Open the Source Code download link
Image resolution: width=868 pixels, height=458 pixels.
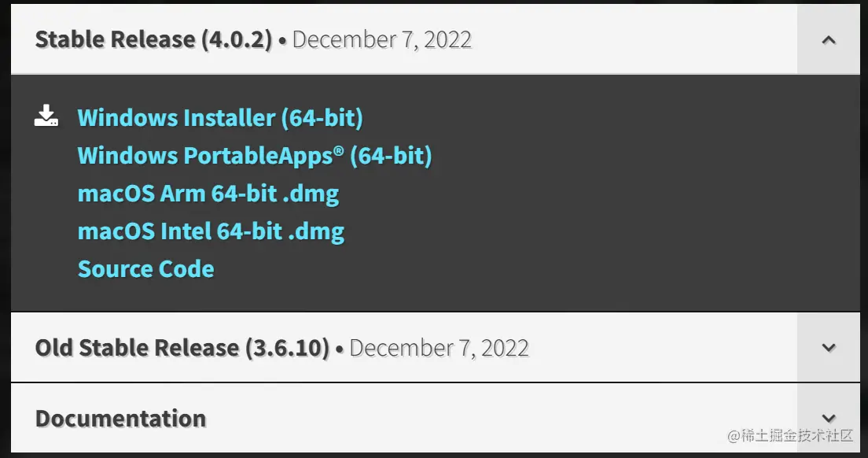145,269
